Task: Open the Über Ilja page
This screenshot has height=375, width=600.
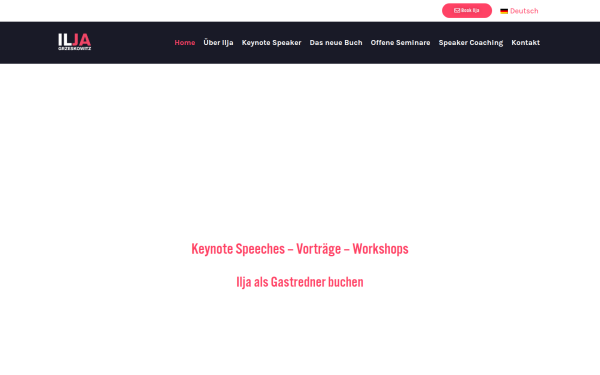Action: click(218, 42)
